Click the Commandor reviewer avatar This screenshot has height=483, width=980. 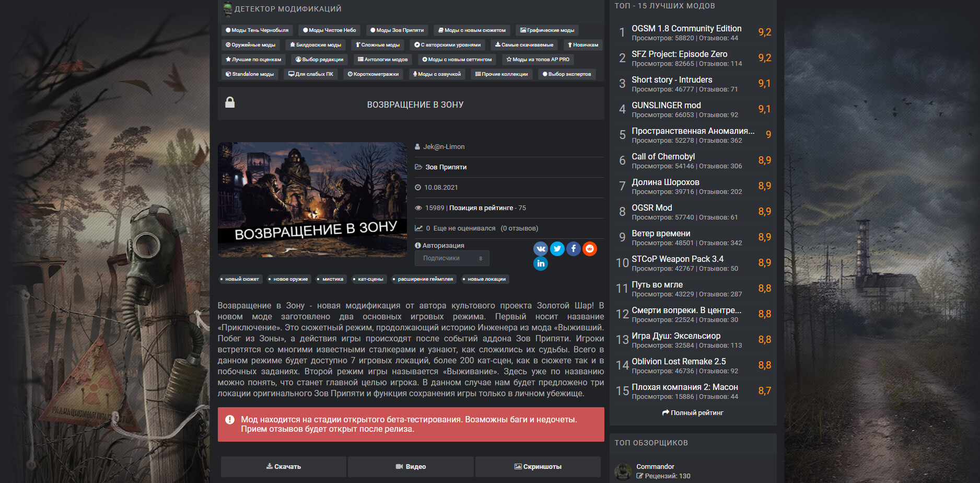[x=623, y=471]
